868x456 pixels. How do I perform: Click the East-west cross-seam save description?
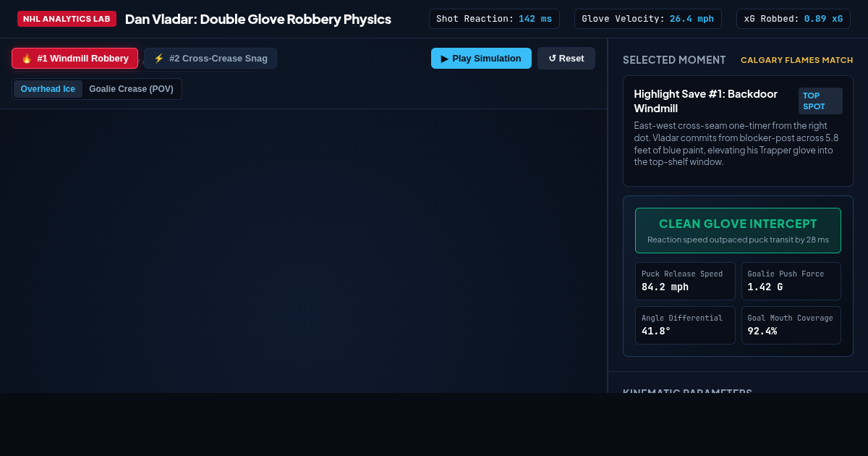pyautogui.click(x=736, y=143)
